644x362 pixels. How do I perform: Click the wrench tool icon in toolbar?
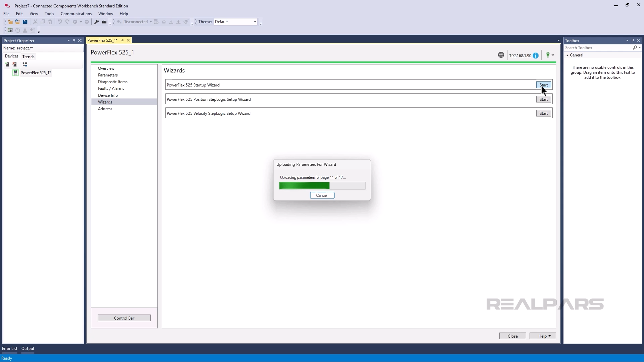click(x=97, y=22)
